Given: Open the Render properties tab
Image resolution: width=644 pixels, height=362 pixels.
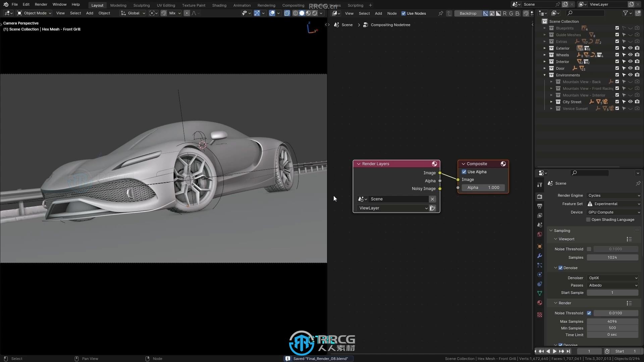Looking at the screenshot, I should 539,197.
